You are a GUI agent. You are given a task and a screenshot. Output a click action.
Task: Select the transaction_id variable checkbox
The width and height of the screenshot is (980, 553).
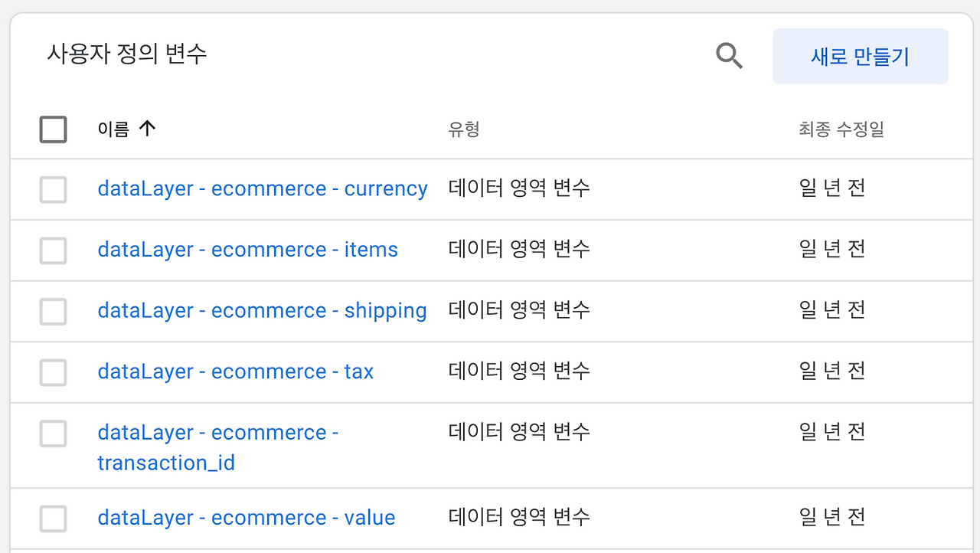pyautogui.click(x=53, y=434)
